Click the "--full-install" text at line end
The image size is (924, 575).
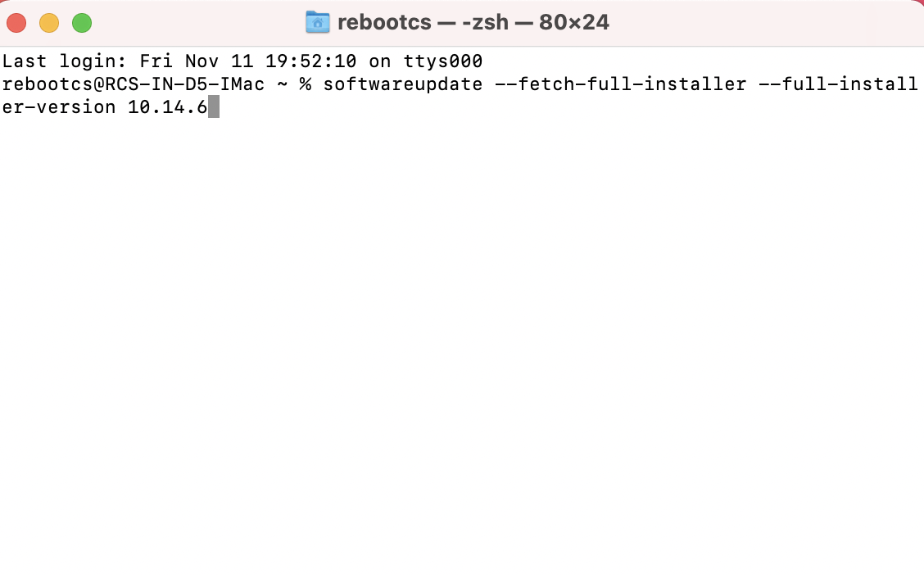(838, 84)
